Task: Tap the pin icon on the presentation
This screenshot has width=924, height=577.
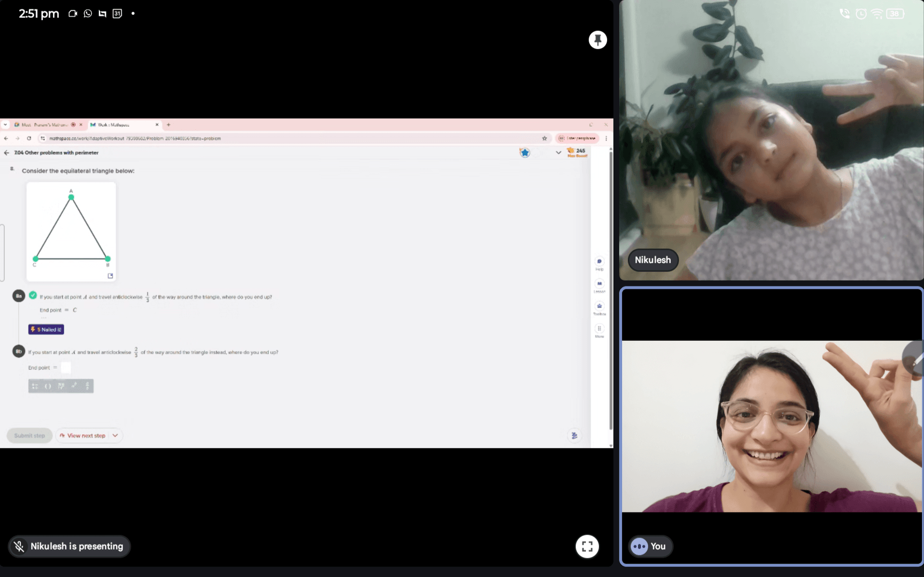Action: [598, 40]
